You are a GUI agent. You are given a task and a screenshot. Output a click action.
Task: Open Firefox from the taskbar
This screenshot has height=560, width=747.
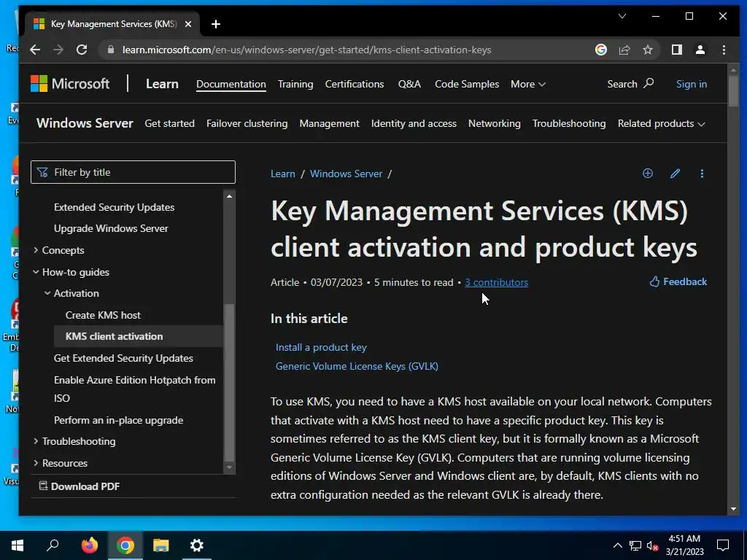coord(89,545)
